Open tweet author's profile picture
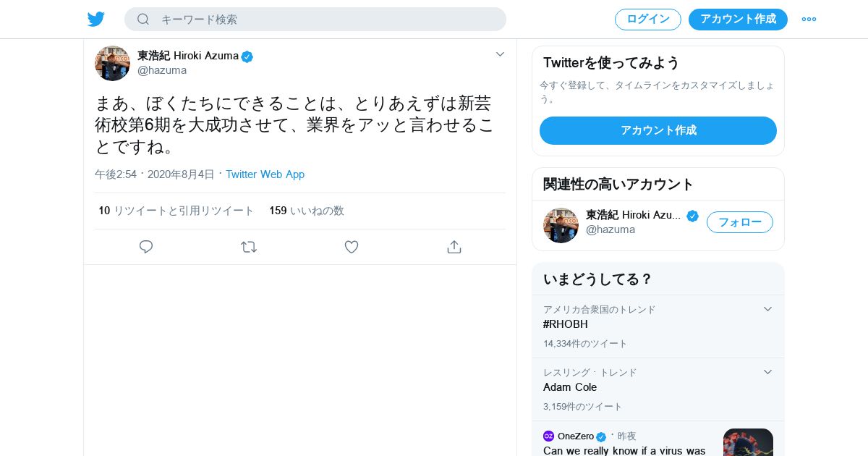Image resolution: width=868 pixels, height=456 pixels. (x=112, y=63)
